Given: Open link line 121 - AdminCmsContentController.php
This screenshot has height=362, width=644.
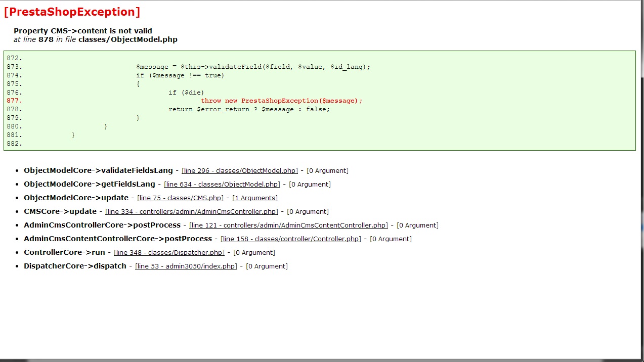Looking at the screenshot, I should [288, 225].
